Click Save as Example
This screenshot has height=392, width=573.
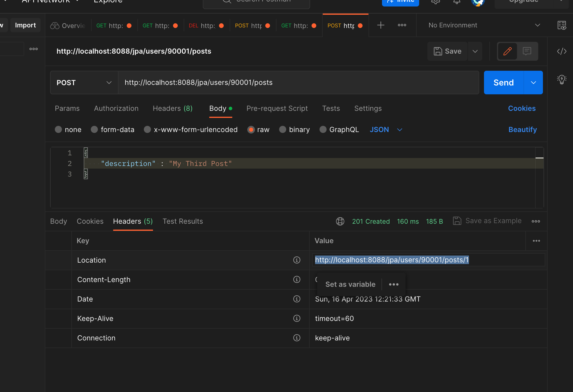point(487,221)
